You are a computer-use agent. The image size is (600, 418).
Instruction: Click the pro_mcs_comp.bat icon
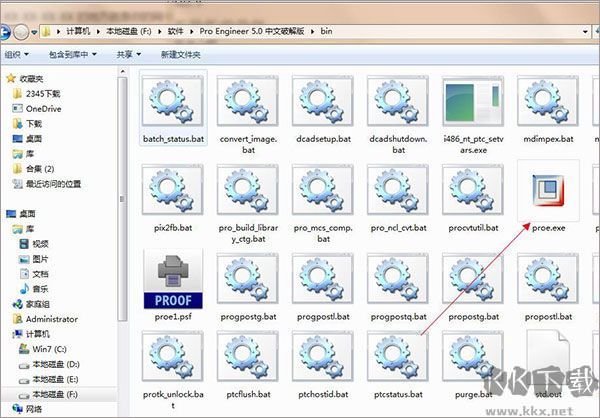click(x=323, y=189)
